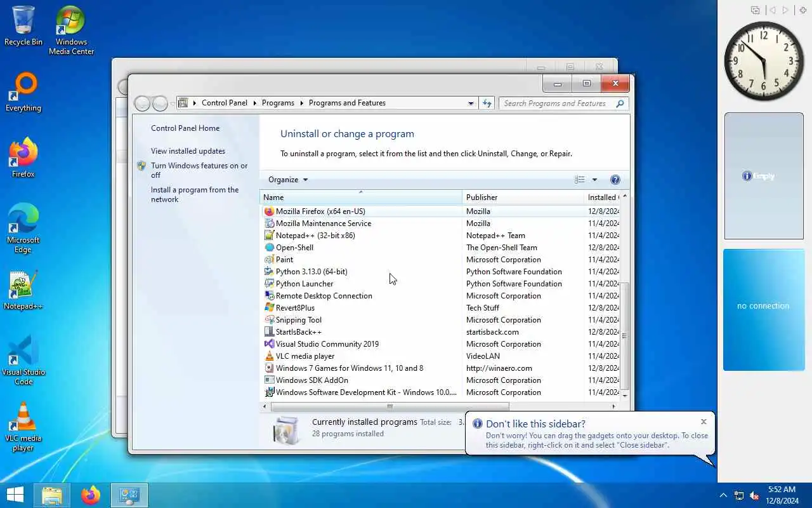Screen dimensions: 812x508
Task: Show hidden tray icons chevron
Action: pyautogui.click(x=723, y=495)
